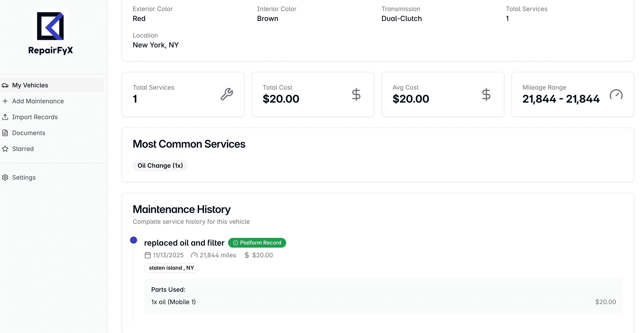Click 'Complete service history for this vehicle' text

(x=191, y=222)
